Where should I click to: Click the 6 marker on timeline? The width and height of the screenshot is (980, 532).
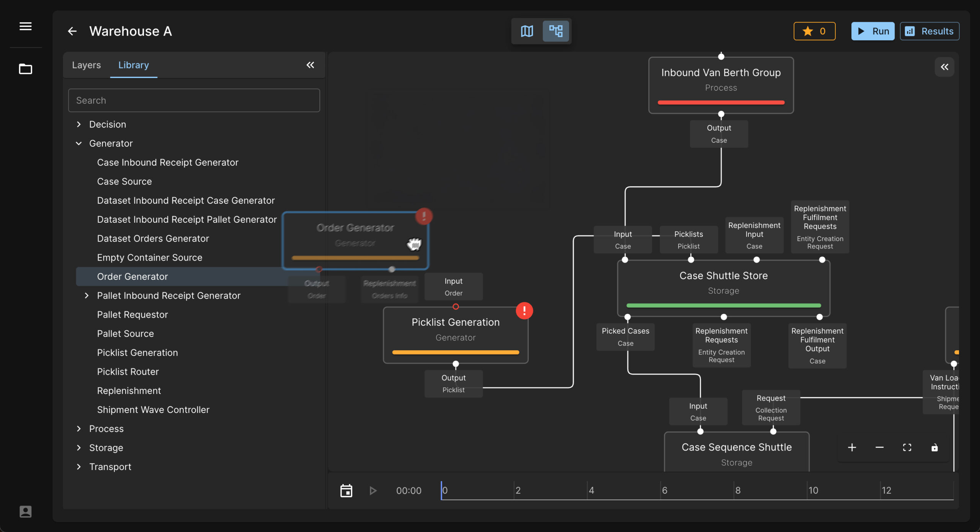tap(665, 490)
